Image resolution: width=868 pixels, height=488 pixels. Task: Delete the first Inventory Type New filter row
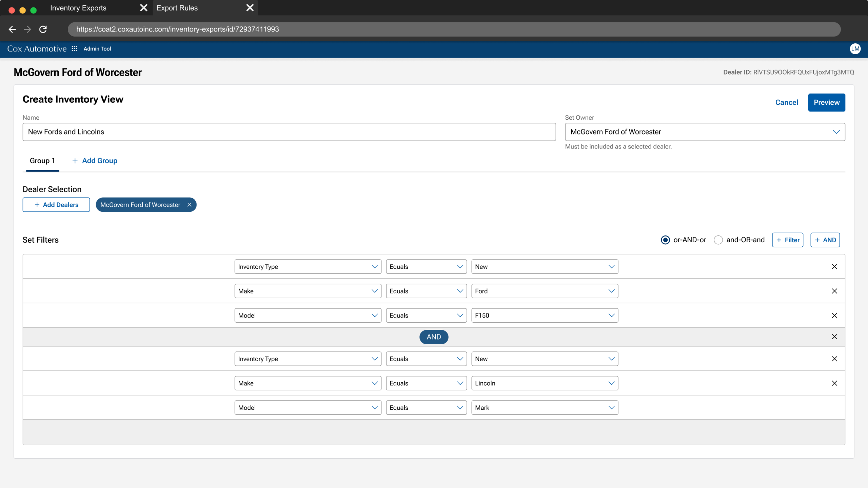pyautogui.click(x=834, y=267)
